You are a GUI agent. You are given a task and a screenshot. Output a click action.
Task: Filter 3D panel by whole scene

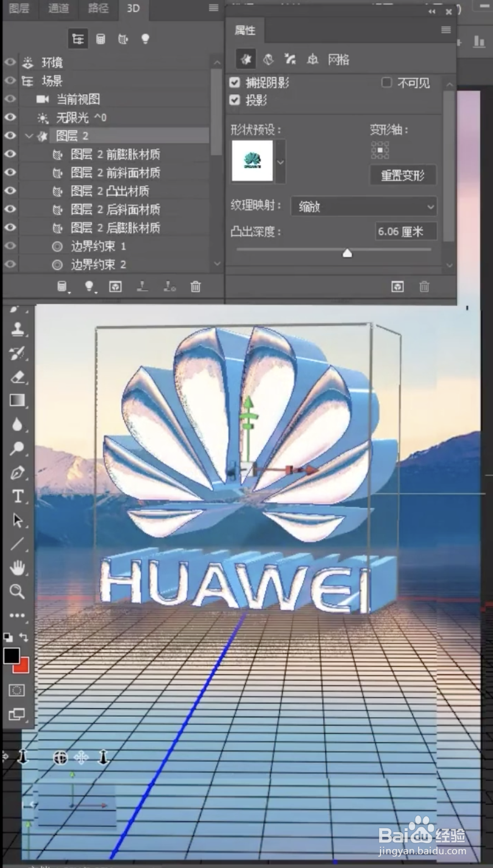coord(78,39)
